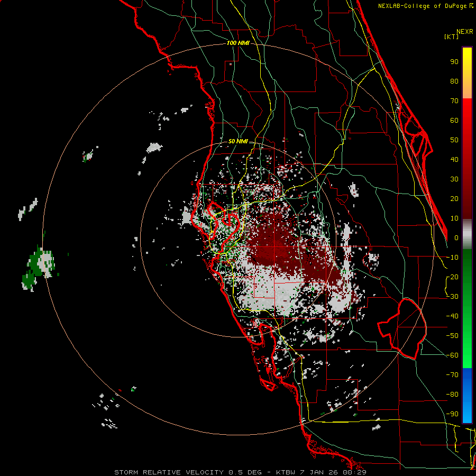The width and height of the screenshot is (476, 476).
Task: Click the 40 value on the velocity scale
Action: tap(454, 160)
